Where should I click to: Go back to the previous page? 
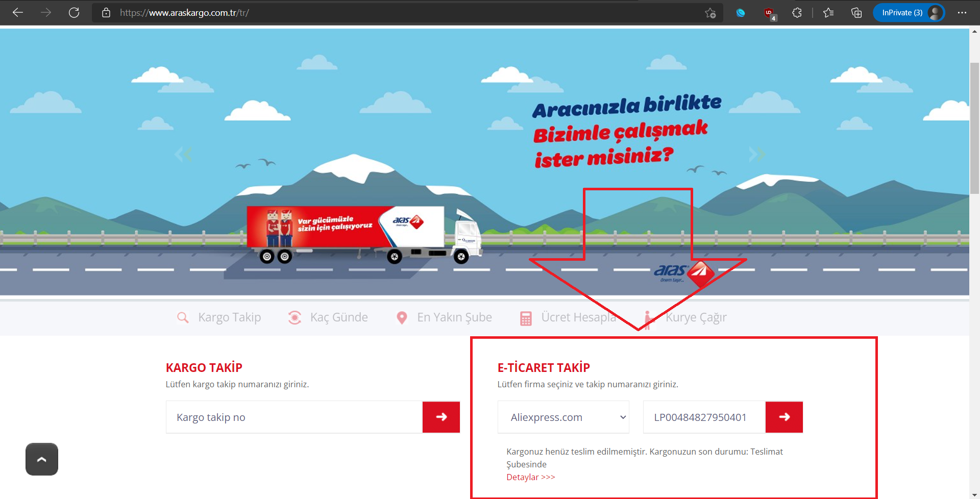(x=18, y=13)
